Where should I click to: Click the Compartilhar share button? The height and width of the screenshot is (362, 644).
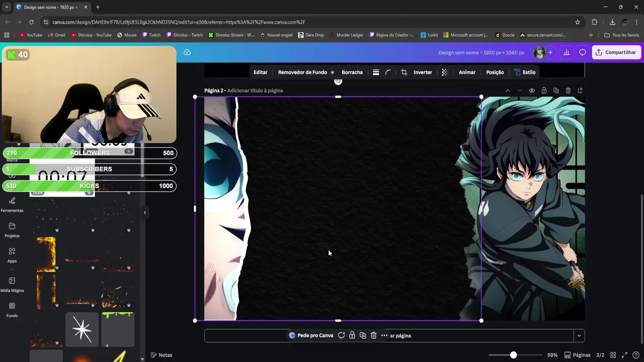coord(616,52)
